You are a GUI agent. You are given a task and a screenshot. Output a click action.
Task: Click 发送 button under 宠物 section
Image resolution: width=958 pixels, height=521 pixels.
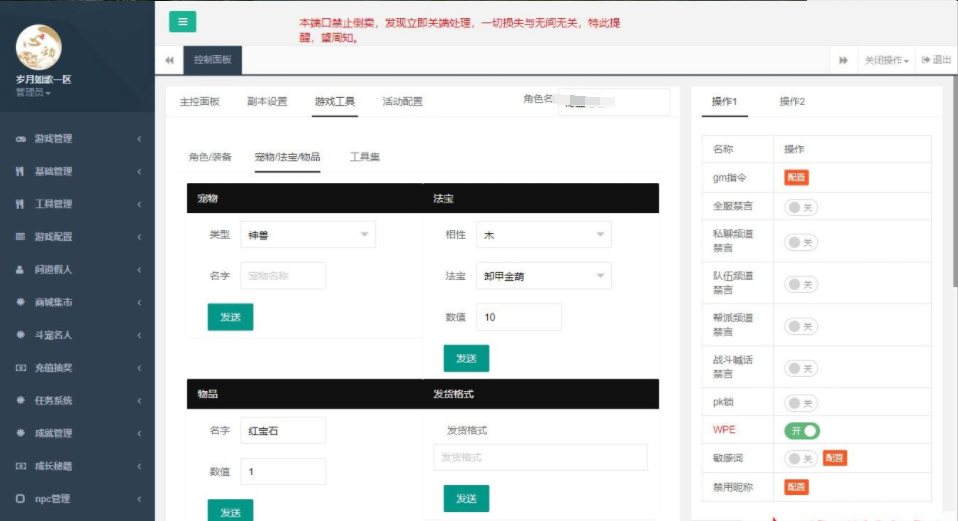230,317
